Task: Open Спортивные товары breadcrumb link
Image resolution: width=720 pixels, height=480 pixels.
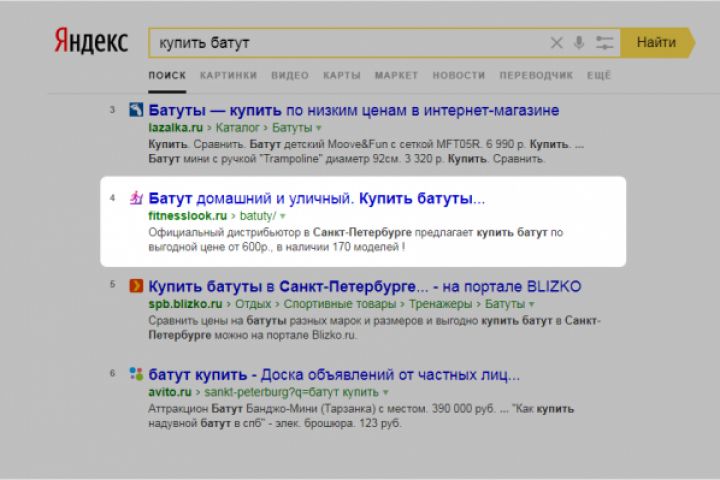Action: [340, 304]
